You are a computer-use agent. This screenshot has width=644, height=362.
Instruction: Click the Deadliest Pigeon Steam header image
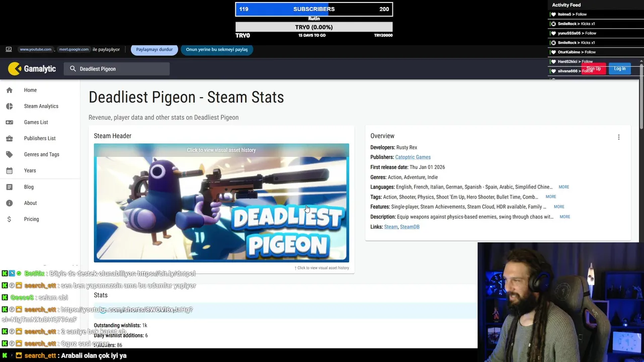(221, 203)
